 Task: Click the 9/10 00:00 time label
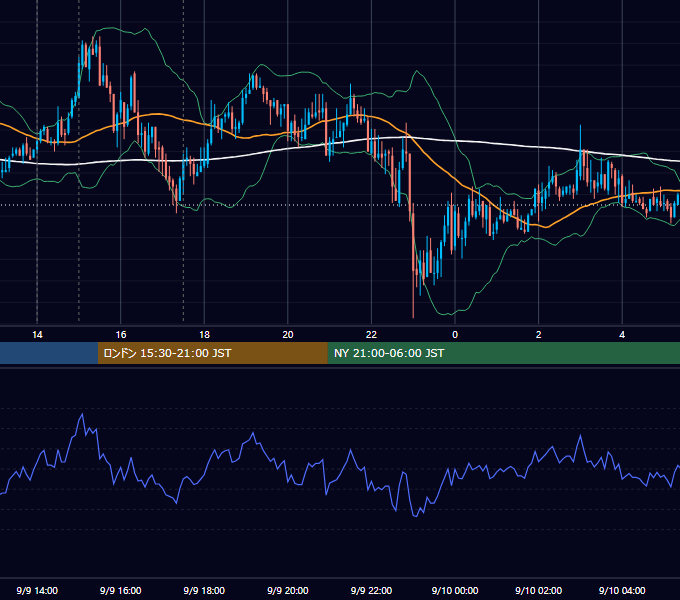pos(455,590)
